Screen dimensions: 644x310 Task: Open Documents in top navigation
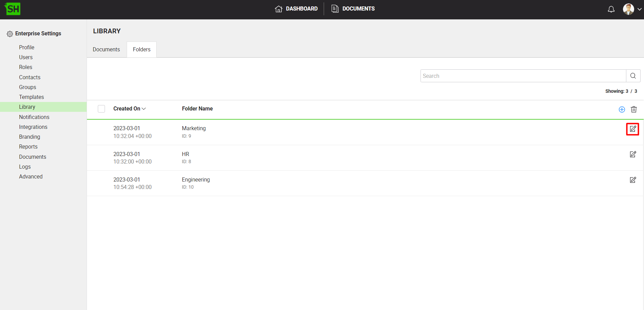click(353, 9)
